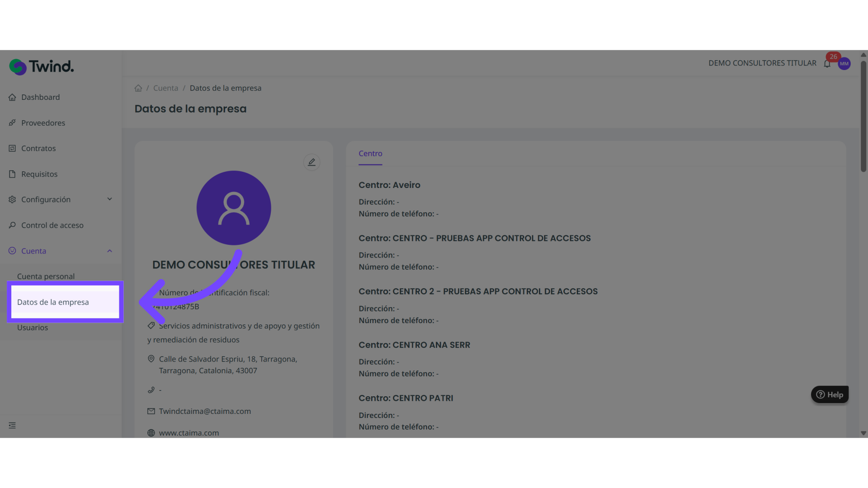Click the envelope icon next to email

151,411
